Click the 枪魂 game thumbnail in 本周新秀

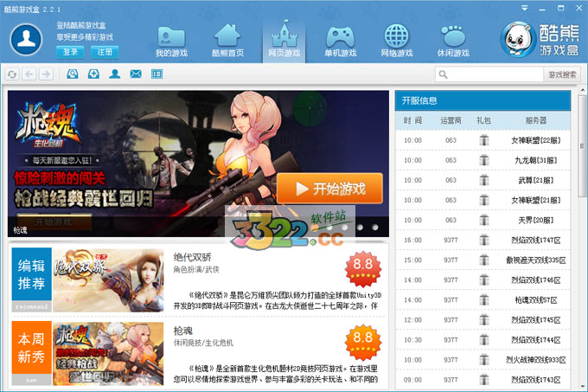coord(108,354)
